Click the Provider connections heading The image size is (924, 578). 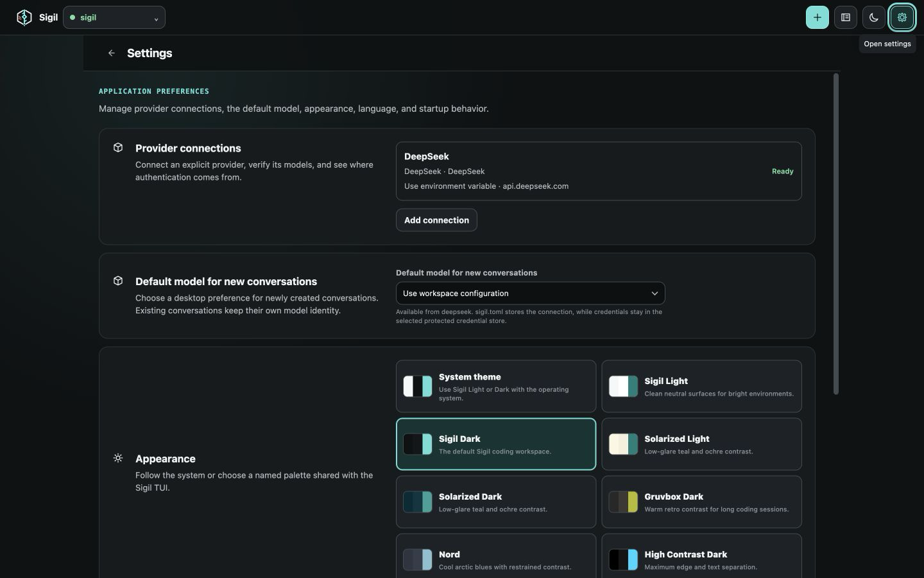point(188,148)
